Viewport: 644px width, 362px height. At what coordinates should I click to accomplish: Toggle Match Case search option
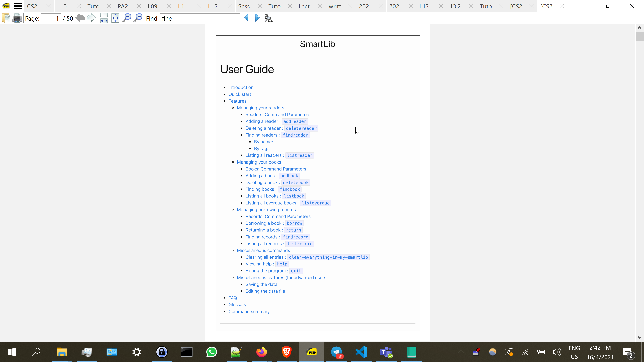click(x=268, y=18)
